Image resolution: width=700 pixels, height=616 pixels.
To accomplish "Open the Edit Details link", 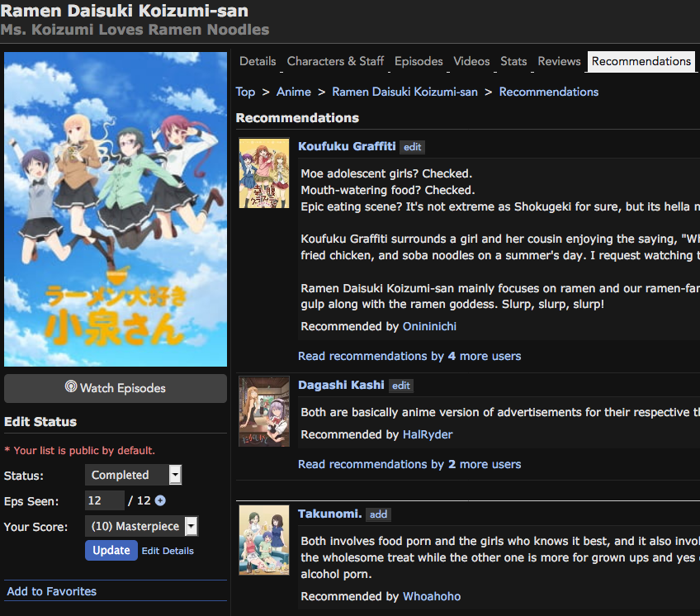I will click(x=168, y=551).
